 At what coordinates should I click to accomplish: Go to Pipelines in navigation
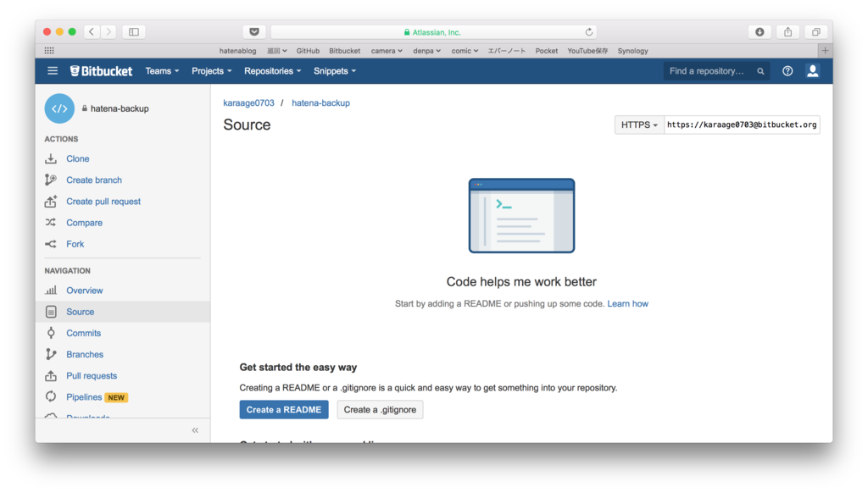[x=84, y=397]
